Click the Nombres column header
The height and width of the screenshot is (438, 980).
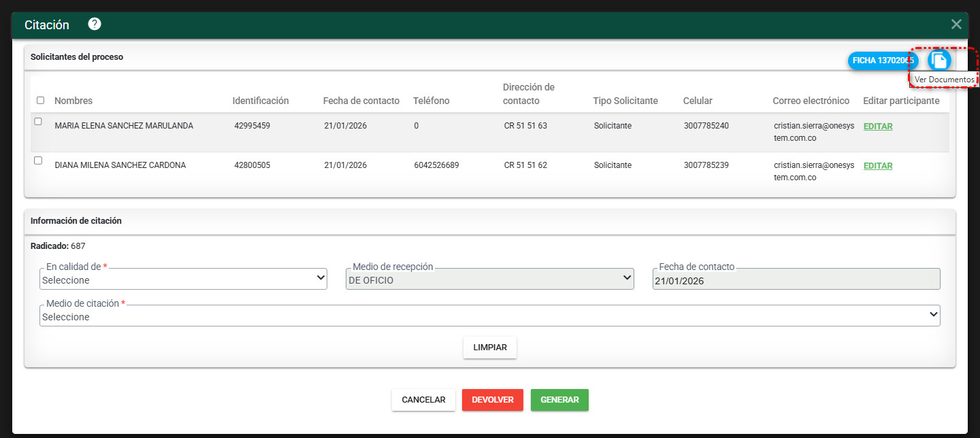(73, 101)
